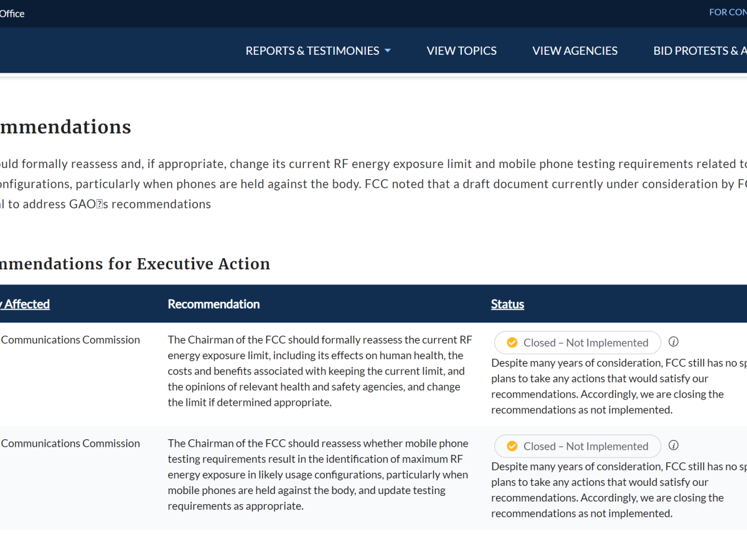This screenshot has height=560, width=747.
Task: Sort by the Status column header
Action: [507, 304]
